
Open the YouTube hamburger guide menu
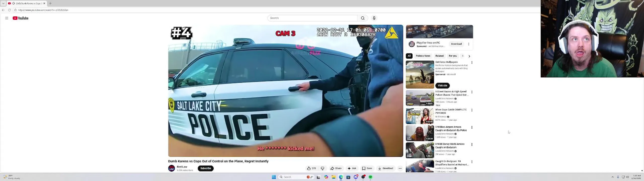click(7, 18)
